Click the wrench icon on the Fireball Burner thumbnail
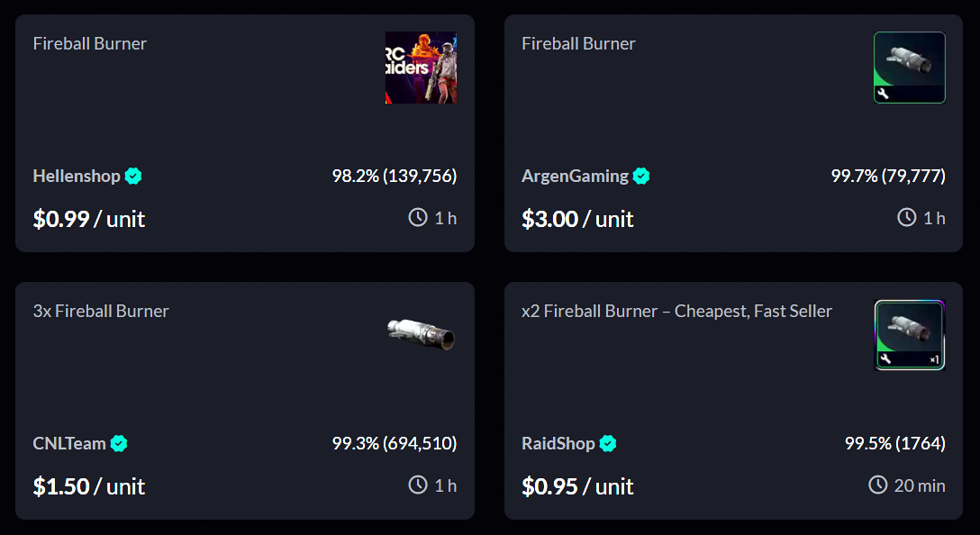This screenshot has height=535, width=980. [884, 92]
